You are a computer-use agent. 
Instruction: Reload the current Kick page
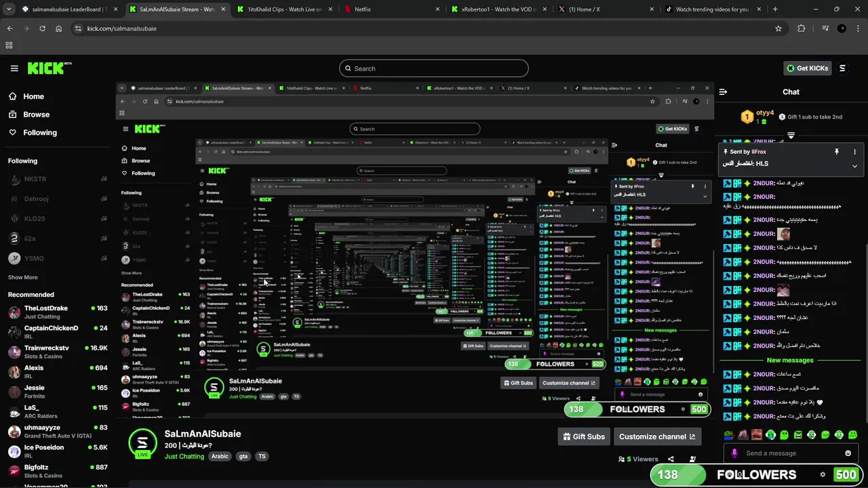pyautogui.click(x=42, y=28)
